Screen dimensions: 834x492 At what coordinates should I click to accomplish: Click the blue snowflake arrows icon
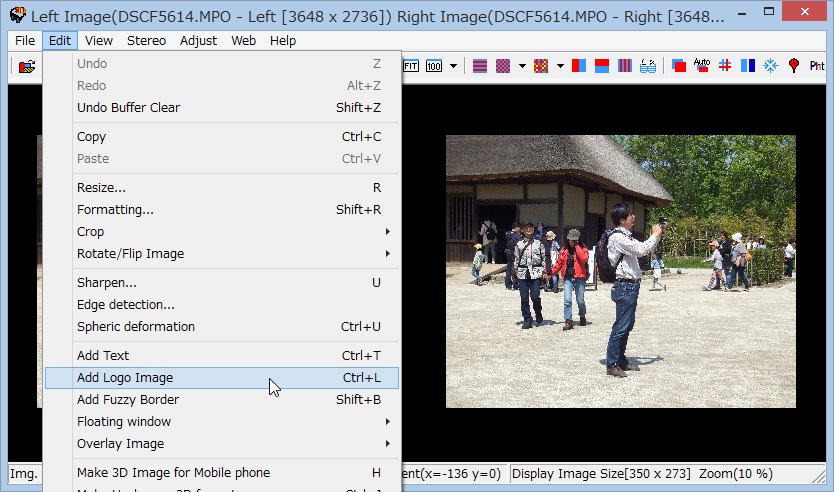771,66
